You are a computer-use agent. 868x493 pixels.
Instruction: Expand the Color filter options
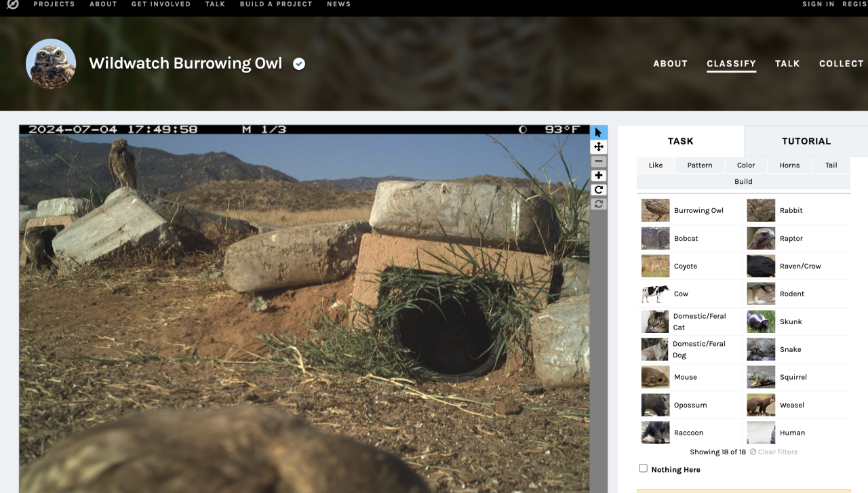click(x=746, y=165)
